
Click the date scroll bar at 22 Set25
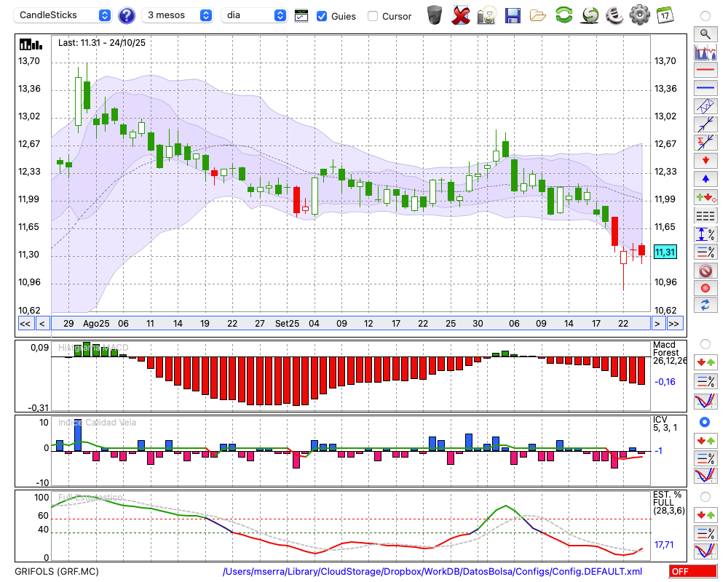point(423,324)
